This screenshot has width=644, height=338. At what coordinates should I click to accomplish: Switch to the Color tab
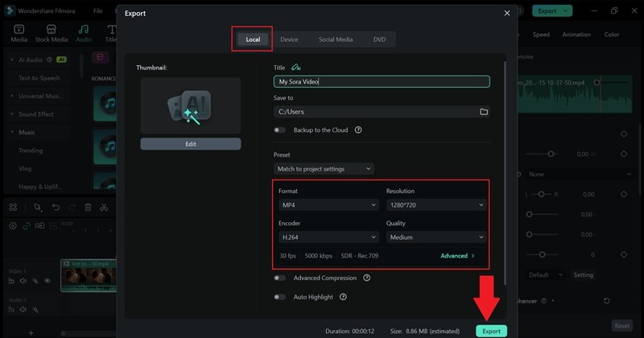(612, 35)
